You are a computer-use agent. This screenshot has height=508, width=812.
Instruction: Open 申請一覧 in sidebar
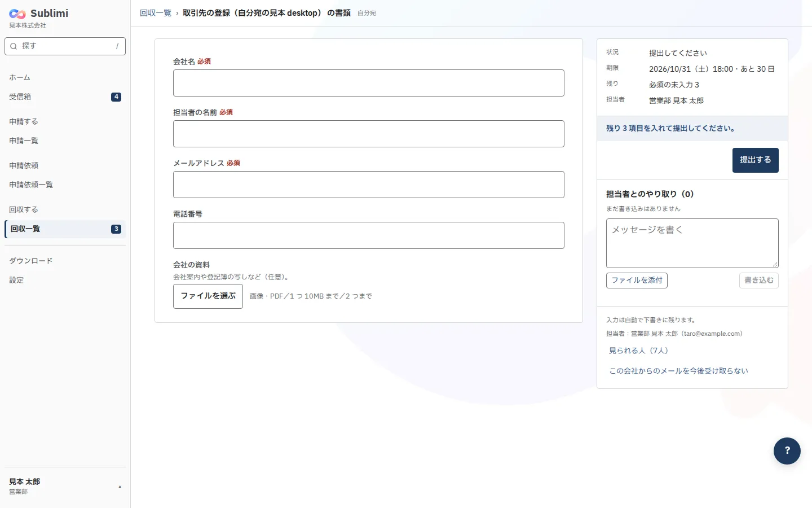point(65,141)
